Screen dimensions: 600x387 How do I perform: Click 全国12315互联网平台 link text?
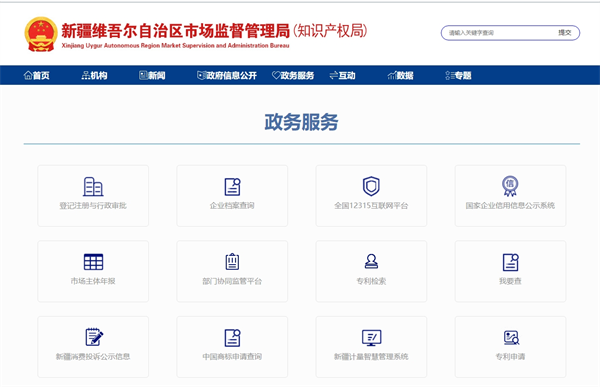point(371,206)
